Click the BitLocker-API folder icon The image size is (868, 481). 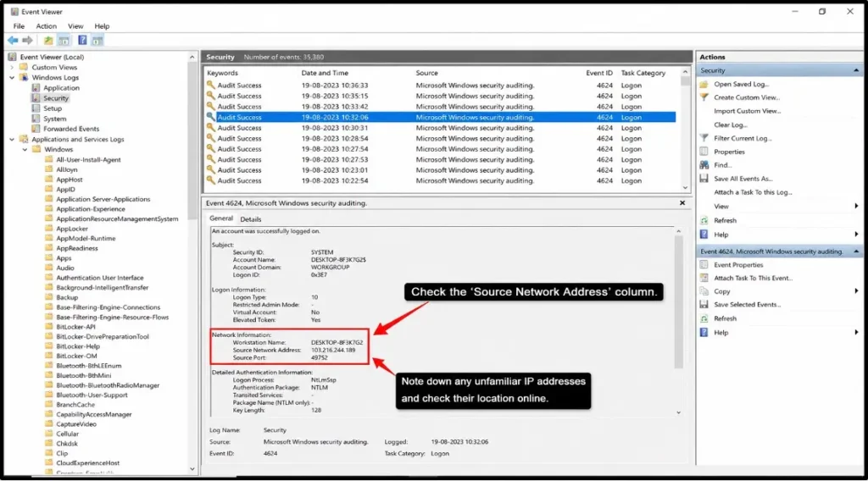(48, 327)
